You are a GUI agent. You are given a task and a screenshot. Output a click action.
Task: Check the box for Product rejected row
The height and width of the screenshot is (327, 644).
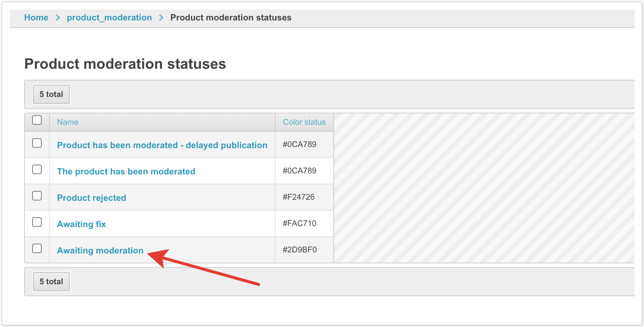[x=37, y=196]
